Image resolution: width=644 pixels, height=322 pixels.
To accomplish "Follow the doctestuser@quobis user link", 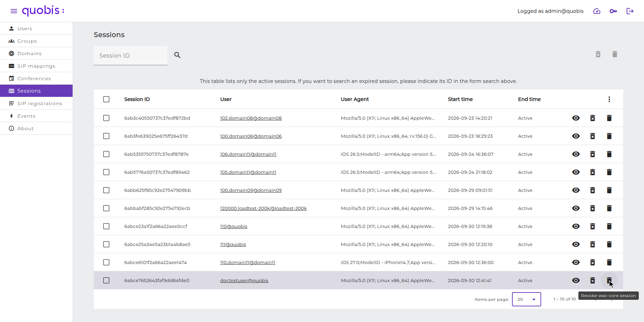I will (x=244, y=281).
